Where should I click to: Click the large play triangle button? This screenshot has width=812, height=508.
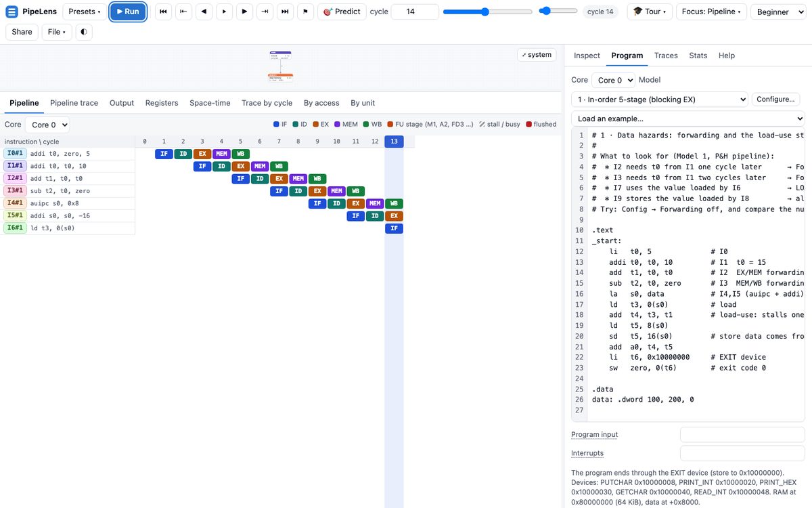244,12
